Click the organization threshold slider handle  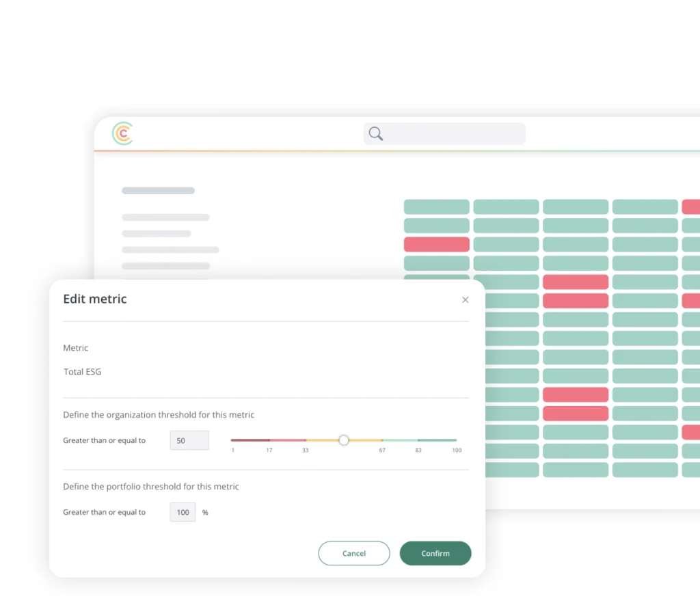coord(344,440)
